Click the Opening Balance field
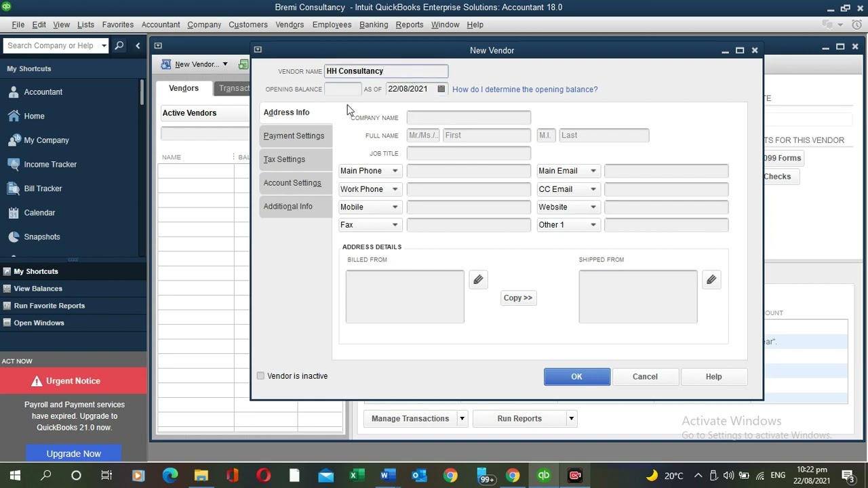The image size is (868, 488). [x=342, y=89]
